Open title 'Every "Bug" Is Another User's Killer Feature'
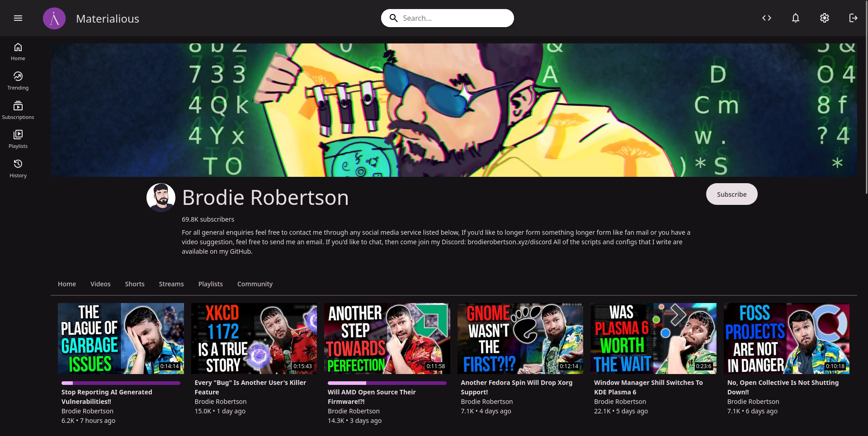The image size is (868, 436). (250, 387)
